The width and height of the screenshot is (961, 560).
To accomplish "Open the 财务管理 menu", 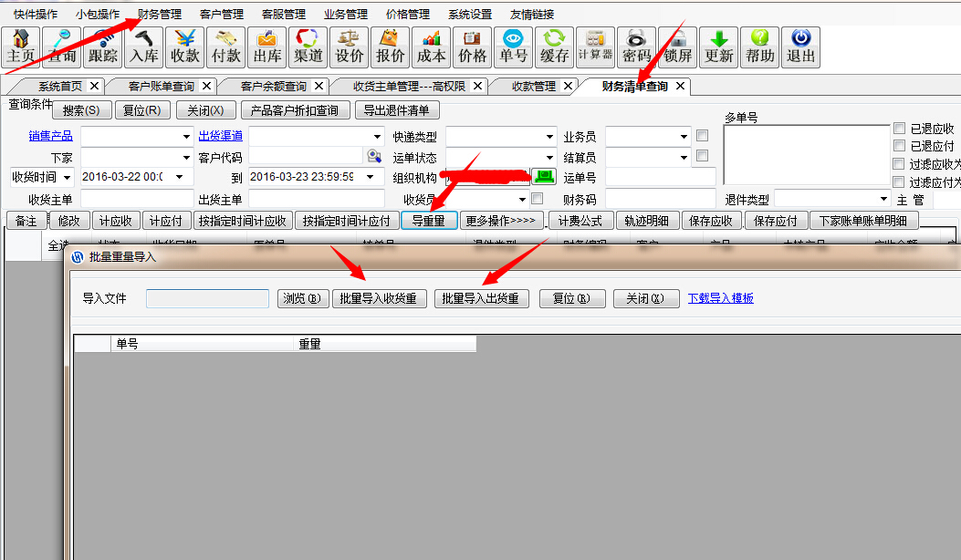I will point(160,15).
